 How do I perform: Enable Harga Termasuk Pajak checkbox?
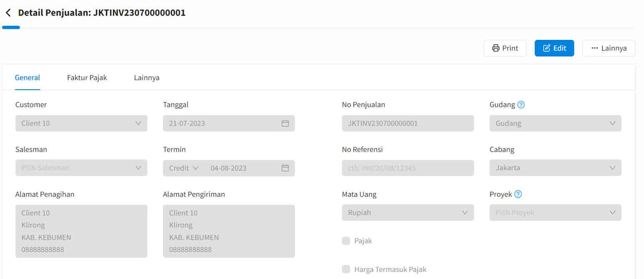pos(346,269)
